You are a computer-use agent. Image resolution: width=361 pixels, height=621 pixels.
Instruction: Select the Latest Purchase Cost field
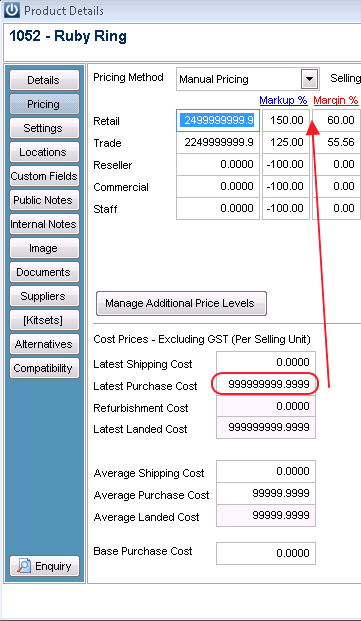coord(266,384)
